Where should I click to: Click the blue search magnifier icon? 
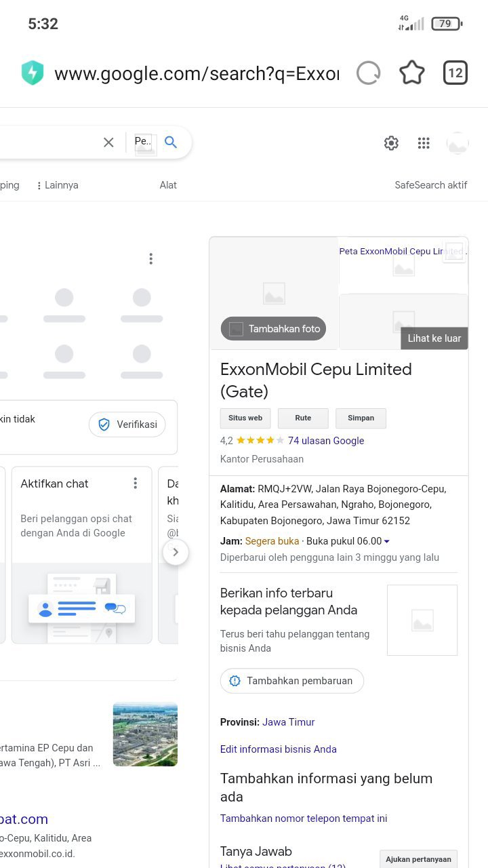coord(171,142)
